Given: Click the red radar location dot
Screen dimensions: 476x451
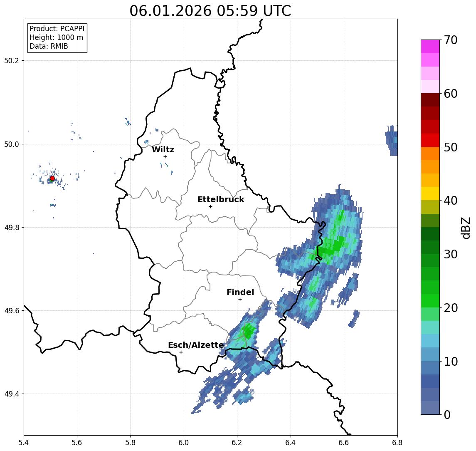Looking at the screenshot, I should [x=52, y=178].
